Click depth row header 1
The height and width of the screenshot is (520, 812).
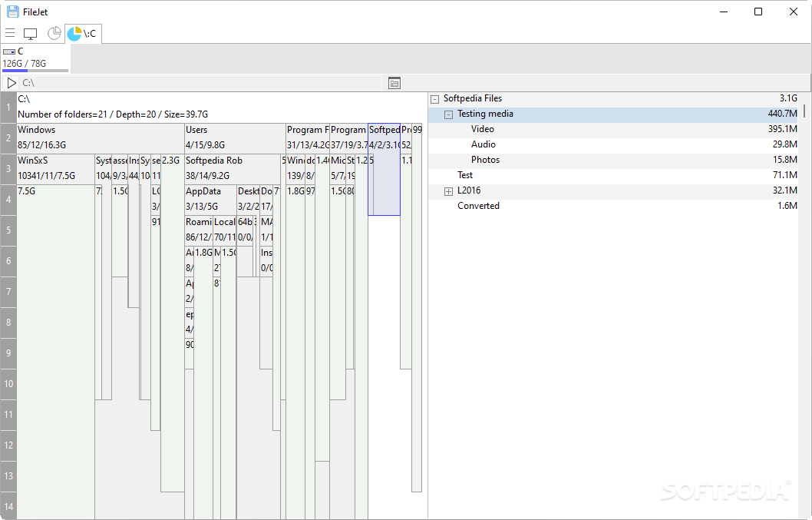coord(8,108)
